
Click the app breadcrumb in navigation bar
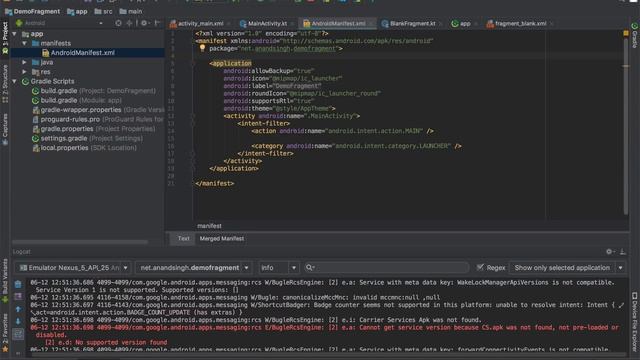coord(77,11)
